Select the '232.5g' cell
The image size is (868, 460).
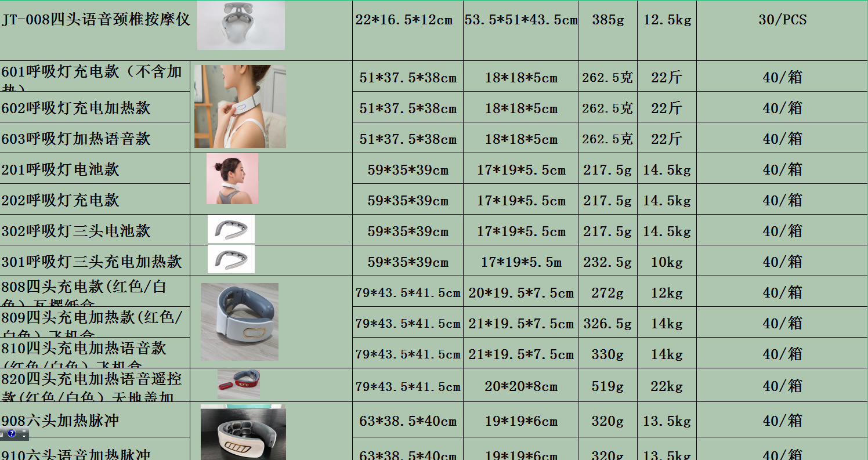coord(608,260)
